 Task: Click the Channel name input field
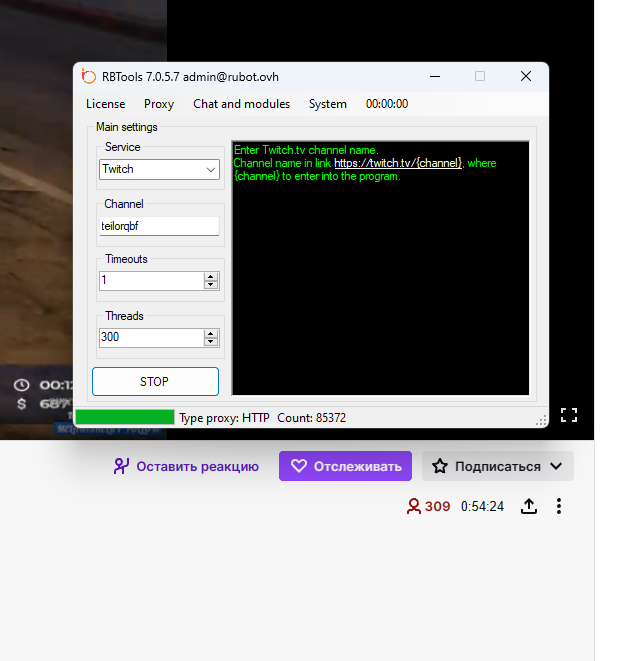pyautogui.click(x=159, y=226)
